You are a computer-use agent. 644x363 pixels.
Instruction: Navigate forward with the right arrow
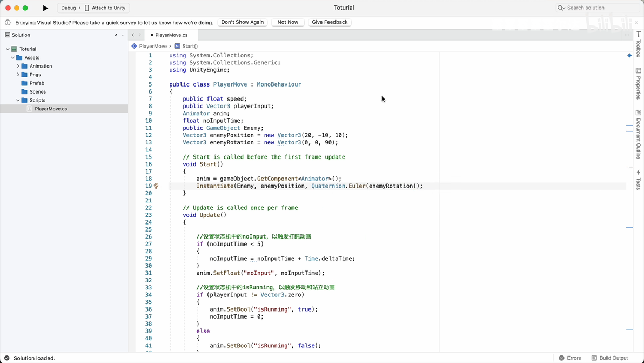pyautogui.click(x=139, y=35)
